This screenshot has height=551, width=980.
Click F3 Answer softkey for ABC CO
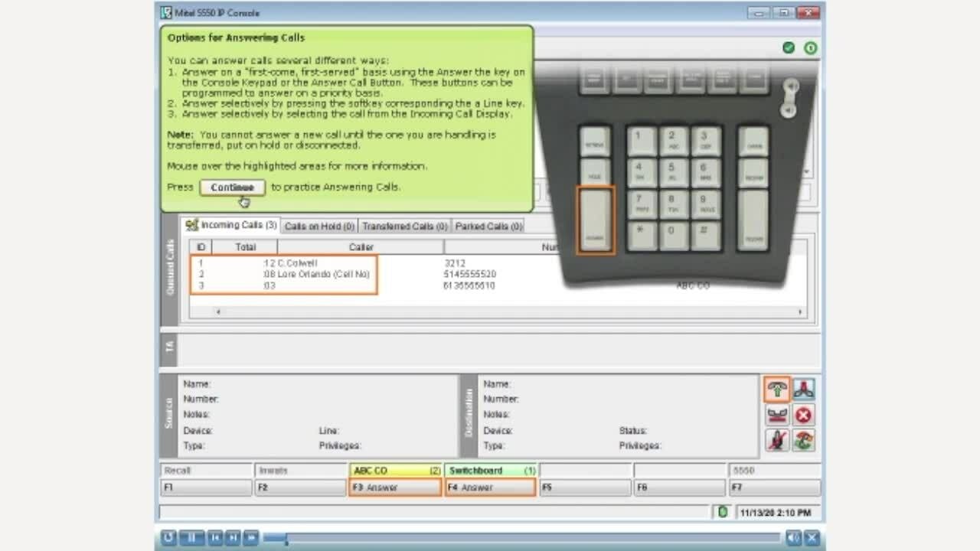395,487
